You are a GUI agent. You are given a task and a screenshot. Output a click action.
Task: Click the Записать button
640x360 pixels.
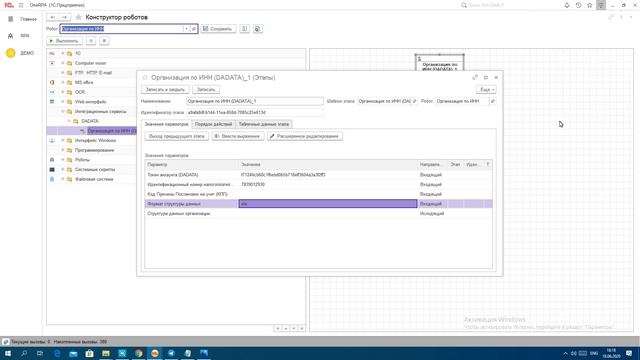[x=206, y=89]
